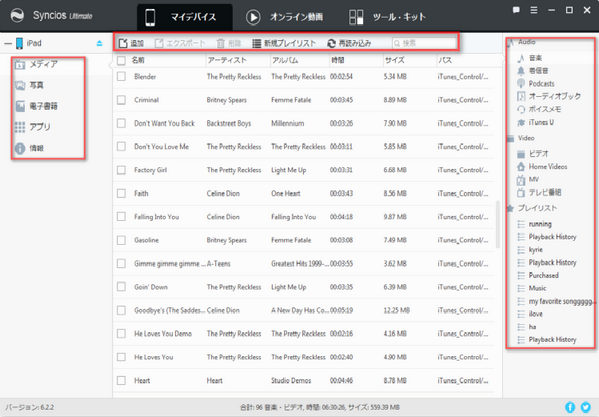Open the アプリ apps category
Screen dimensions: 599x417
click(33, 127)
